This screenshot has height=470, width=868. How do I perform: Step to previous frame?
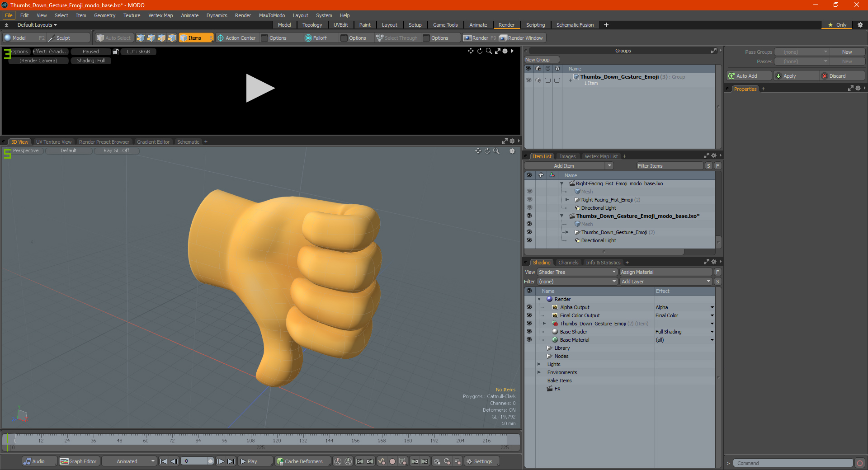[174, 461]
